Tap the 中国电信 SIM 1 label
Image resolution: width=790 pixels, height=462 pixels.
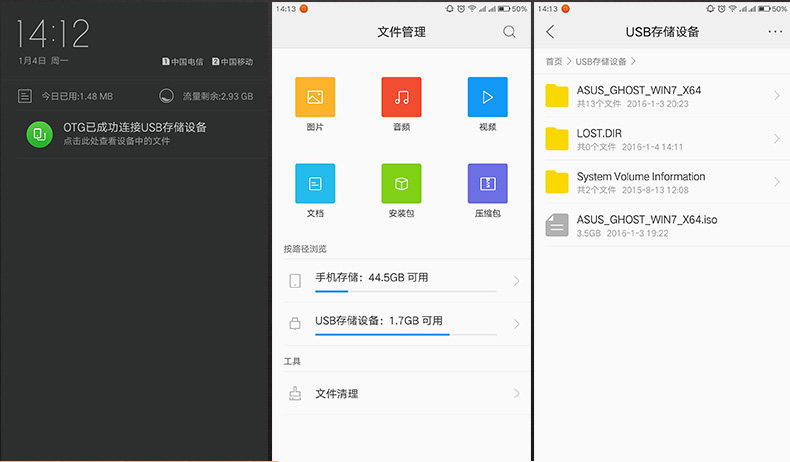pyautogui.click(x=182, y=61)
